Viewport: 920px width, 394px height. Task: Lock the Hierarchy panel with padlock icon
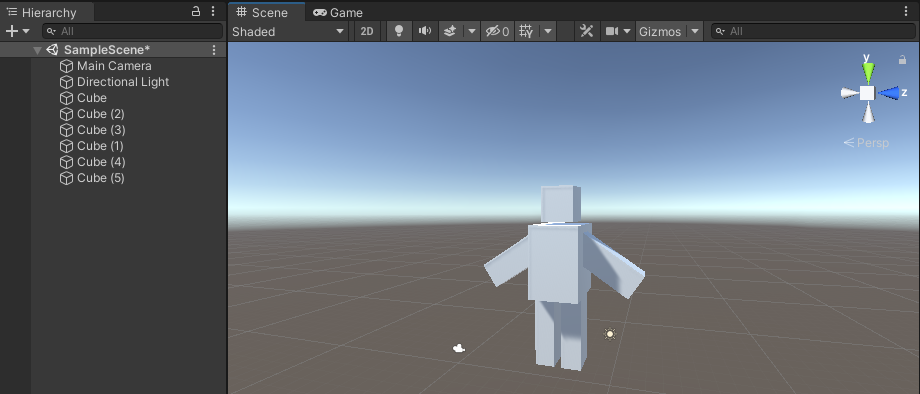coord(196,11)
